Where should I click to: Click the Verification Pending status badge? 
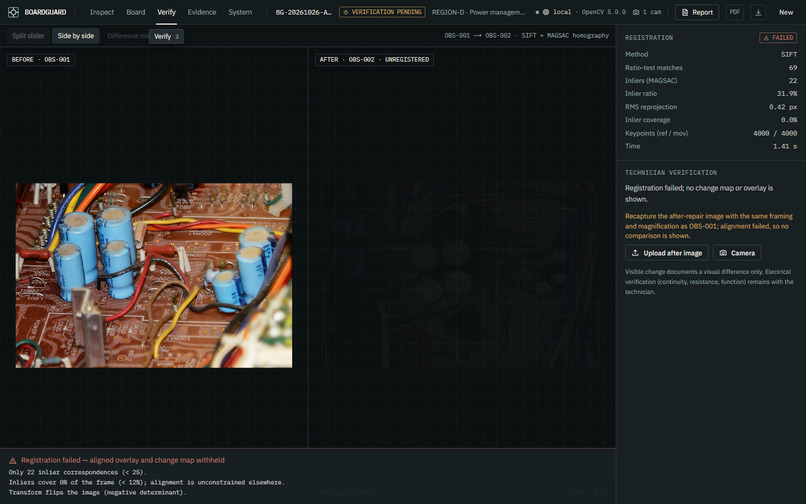coord(382,12)
